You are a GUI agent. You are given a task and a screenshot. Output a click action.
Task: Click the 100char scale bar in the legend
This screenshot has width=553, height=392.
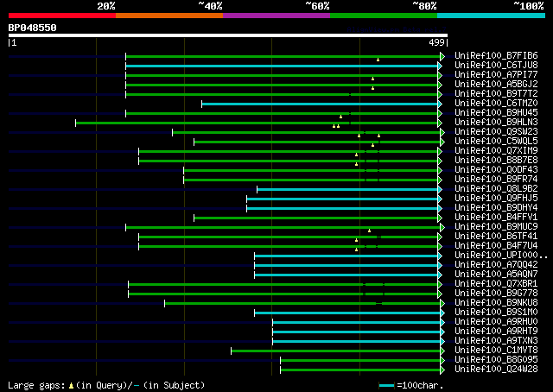pyautogui.click(x=386, y=386)
